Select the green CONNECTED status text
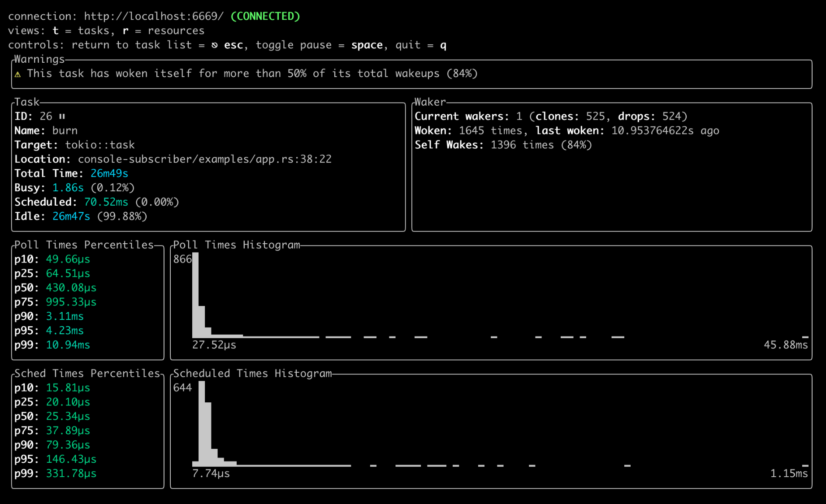Image resolution: width=826 pixels, height=504 pixels. coord(265,16)
